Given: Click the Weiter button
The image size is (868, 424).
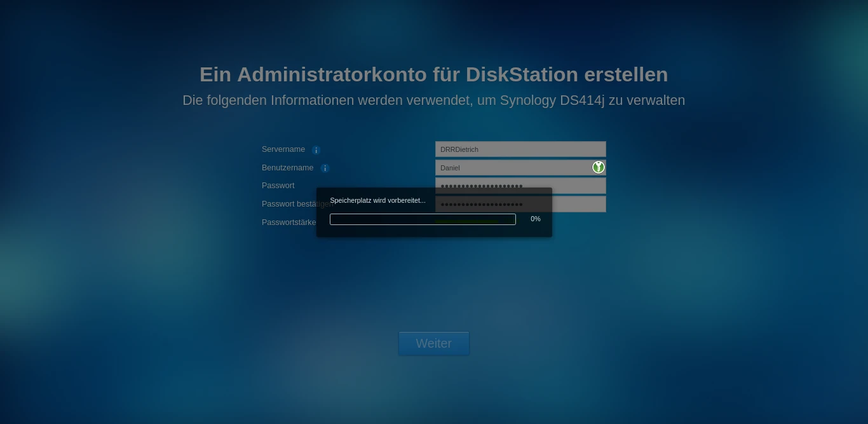Looking at the screenshot, I should (x=434, y=343).
